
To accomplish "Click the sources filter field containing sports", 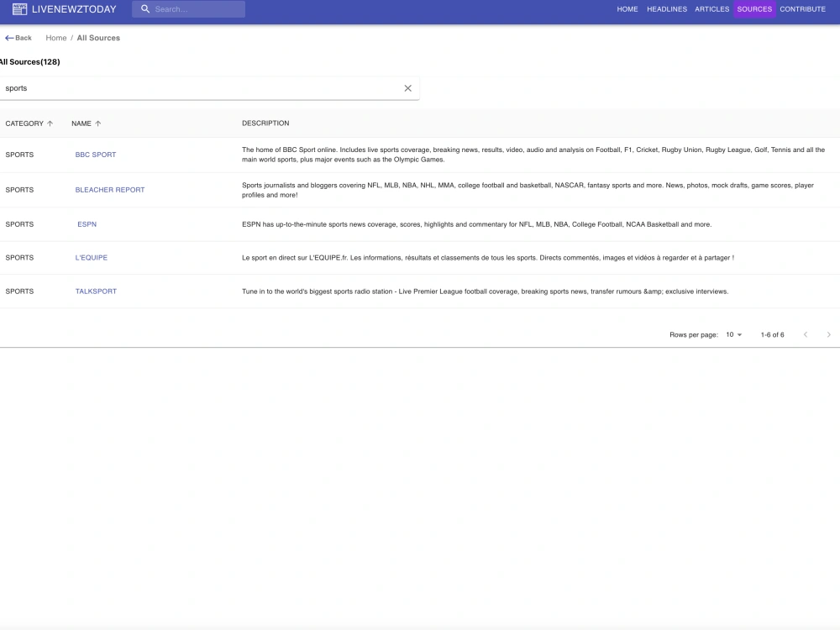I will click(209, 88).
